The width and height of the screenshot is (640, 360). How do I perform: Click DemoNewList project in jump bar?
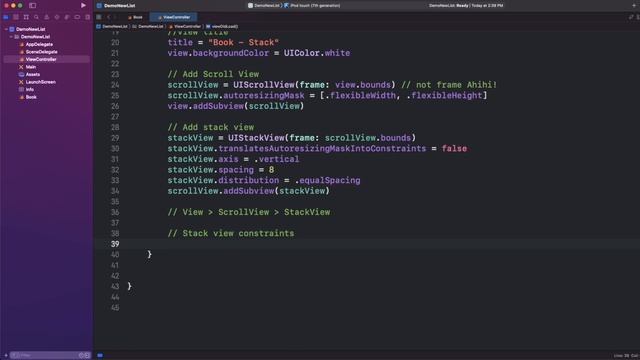coord(112,27)
